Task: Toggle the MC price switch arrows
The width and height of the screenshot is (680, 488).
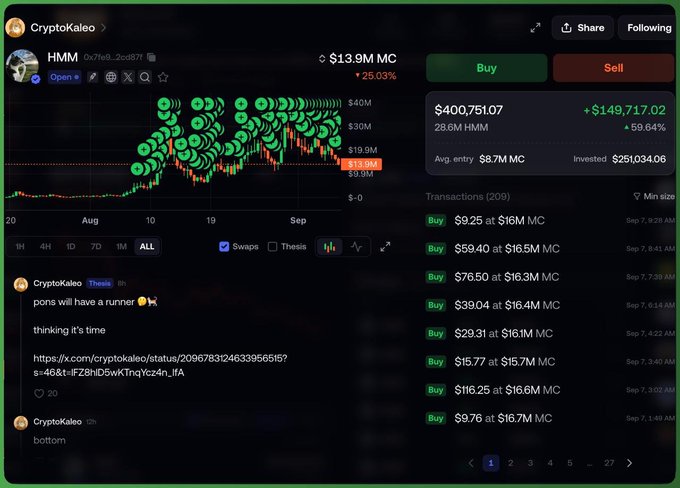Action: coord(322,59)
